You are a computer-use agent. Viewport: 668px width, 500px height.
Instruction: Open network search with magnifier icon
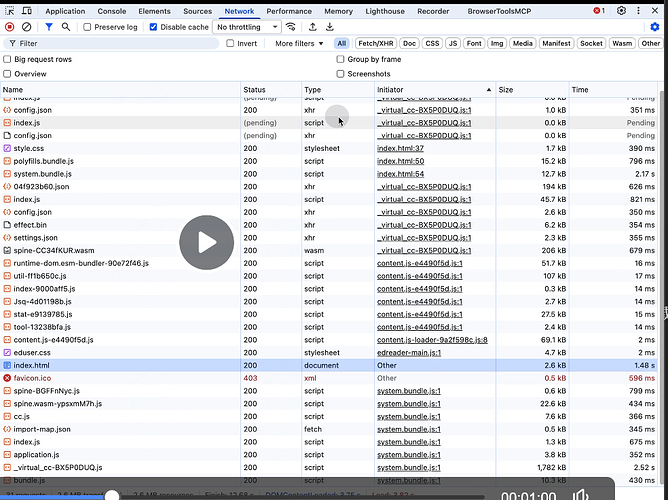click(x=66, y=27)
